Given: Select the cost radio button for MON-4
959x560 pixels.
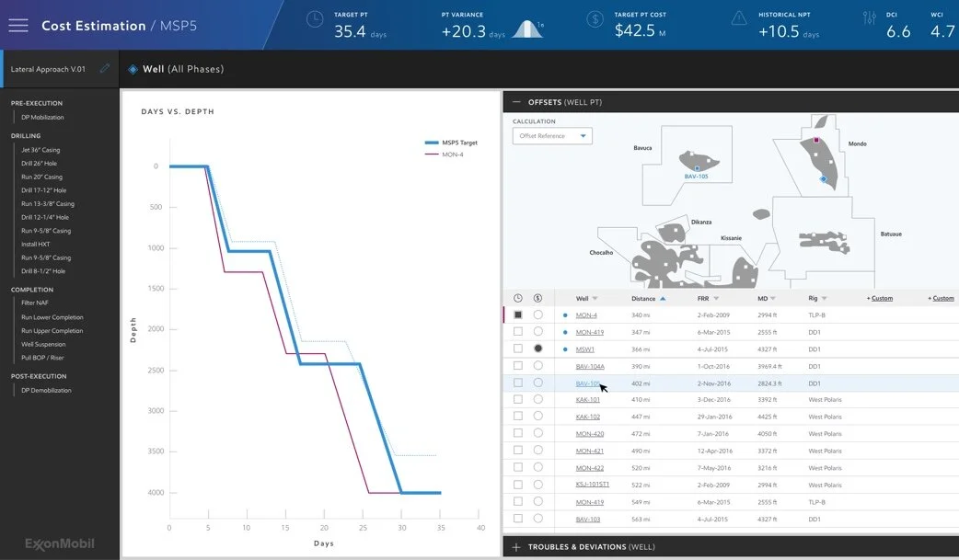Looking at the screenshot, I should pyautogui.click(x=537, y=314).
